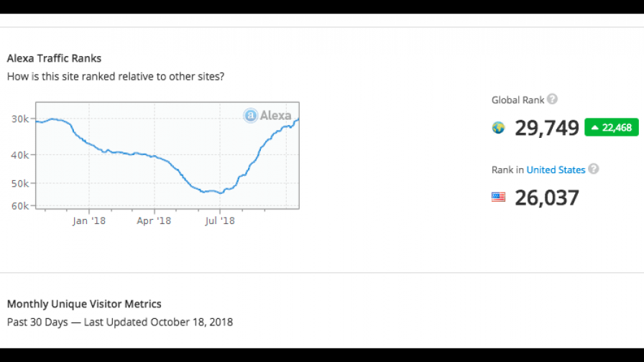
Task: Click the Alexa Traffic Ranks heading
Action: (x=54, y=58)
